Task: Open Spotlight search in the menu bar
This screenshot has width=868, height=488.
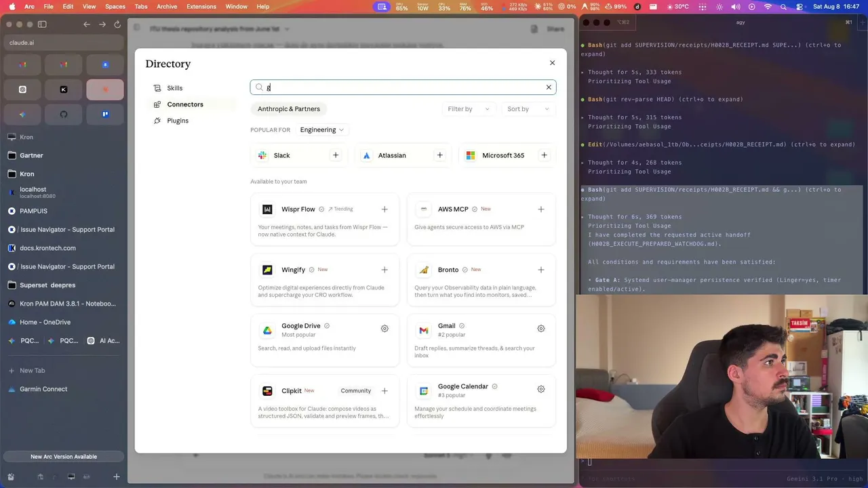Action: tap(784, 7)
